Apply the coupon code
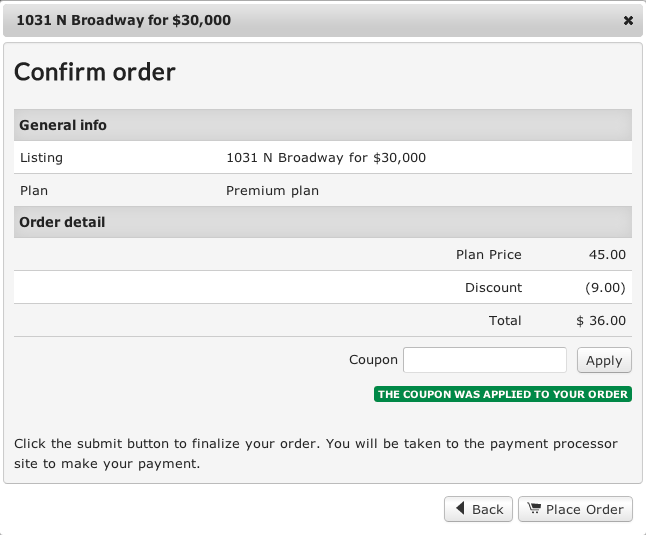This screenshot has height=535, width=646. (604, 360)
